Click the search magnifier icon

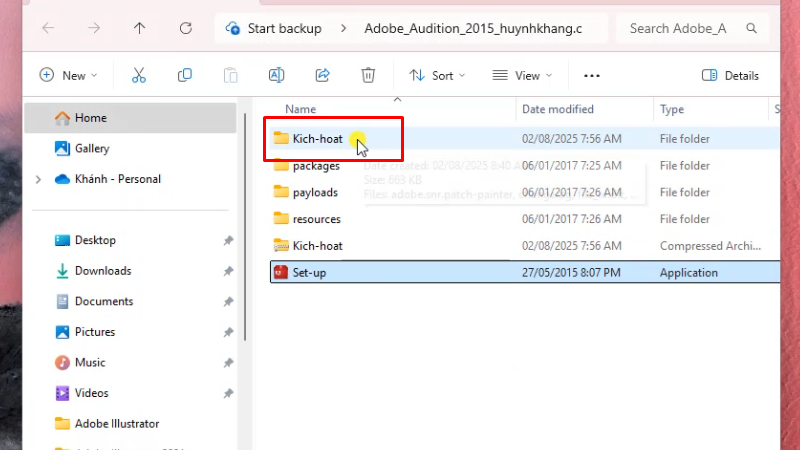pos(752,28)
